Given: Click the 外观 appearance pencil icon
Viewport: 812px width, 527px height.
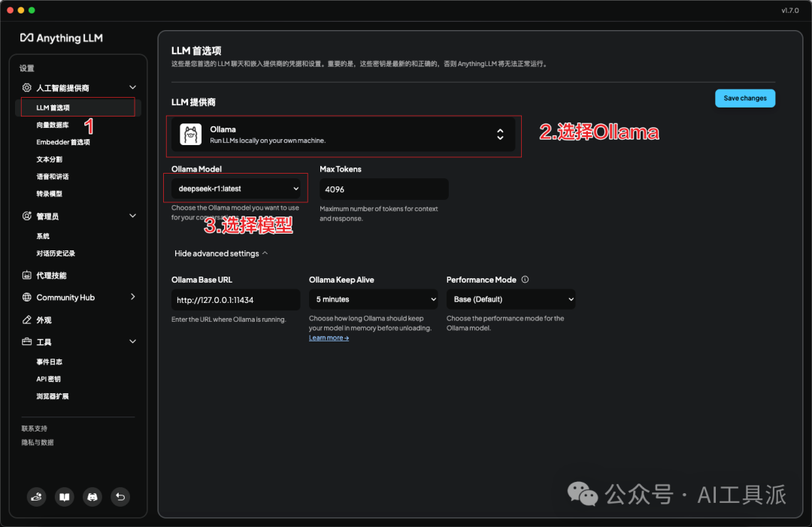Looking at the screenshot, I should click(x=27, y=320).
